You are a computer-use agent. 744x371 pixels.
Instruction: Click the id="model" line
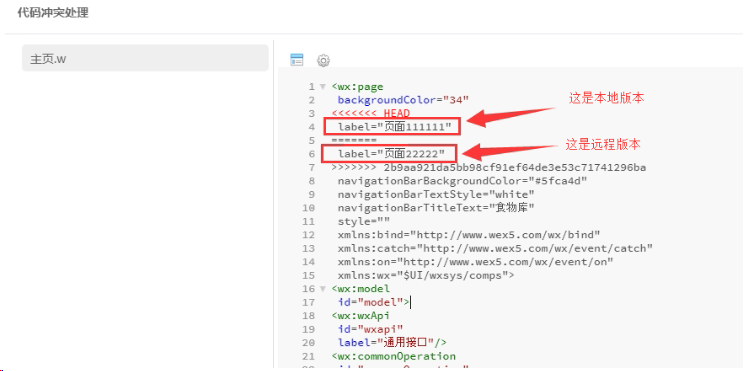pyautogui.click(x=374, y=302)
